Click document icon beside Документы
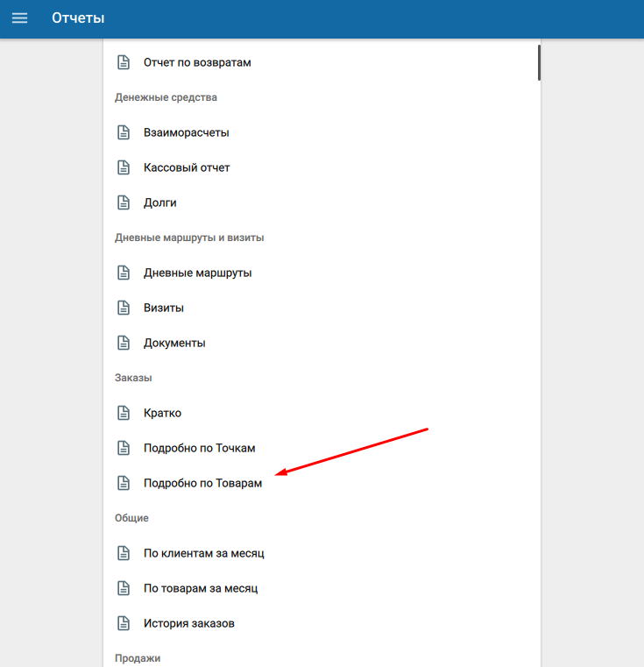Image resolution: width=644 pixels, height=667 pixels. (x=124, y=343)
